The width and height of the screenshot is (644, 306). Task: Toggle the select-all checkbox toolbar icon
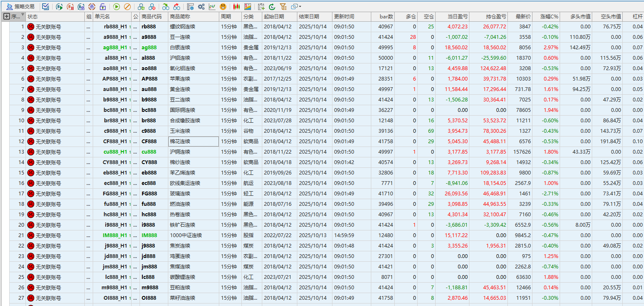click(46, 7)
